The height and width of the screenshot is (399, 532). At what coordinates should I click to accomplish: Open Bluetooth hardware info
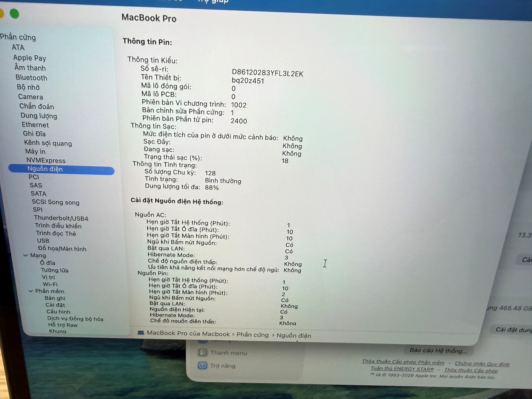[x=31, y=78]
